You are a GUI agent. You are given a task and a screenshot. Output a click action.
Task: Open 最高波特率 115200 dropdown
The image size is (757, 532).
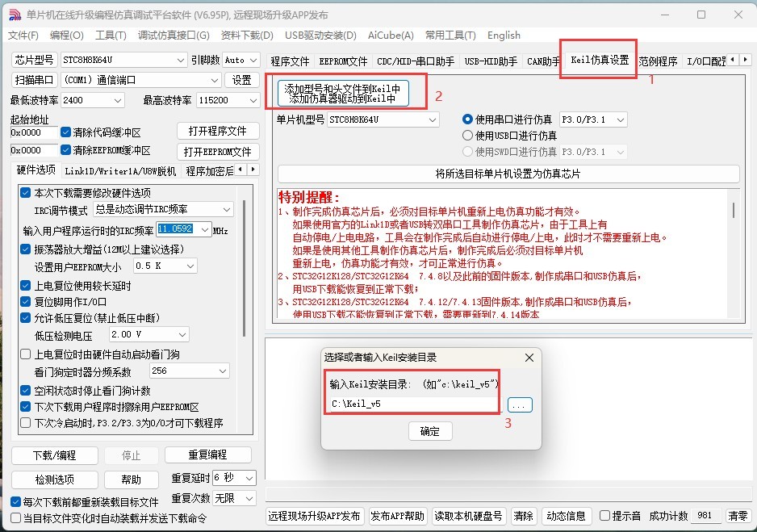click(x=228, y=100)
